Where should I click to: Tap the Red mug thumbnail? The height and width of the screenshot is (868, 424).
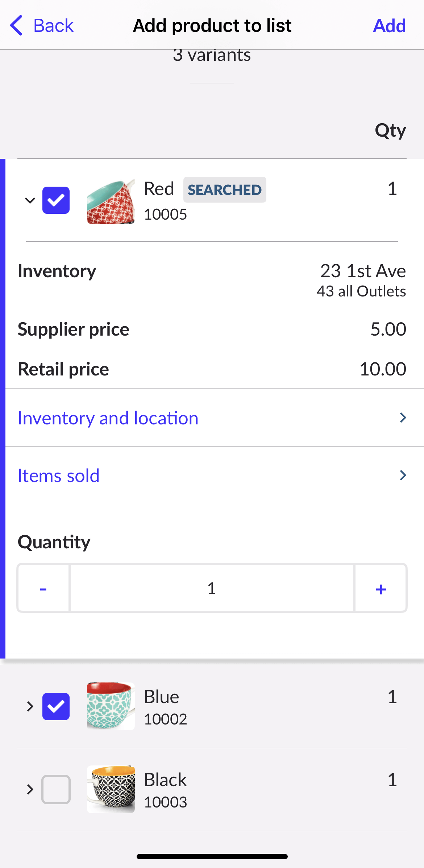pos(111,202)
